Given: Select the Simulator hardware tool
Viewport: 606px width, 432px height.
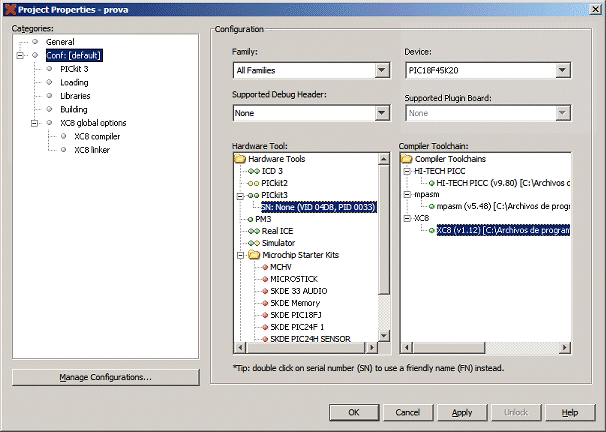Looking at the screenshot, I should 278,243.
